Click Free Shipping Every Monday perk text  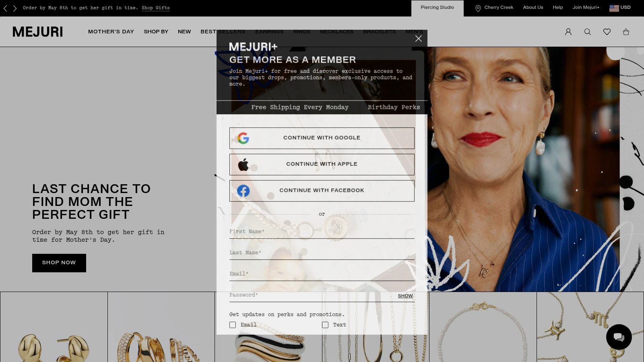pyautogui.click(x=300, y=107)
